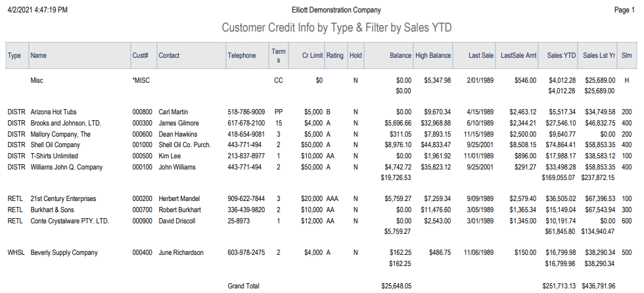Select the Cust# column header

click(139, 56)
